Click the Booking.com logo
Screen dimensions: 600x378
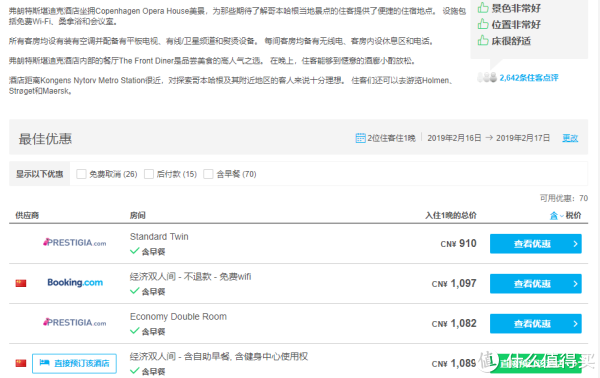coord(75,283)
